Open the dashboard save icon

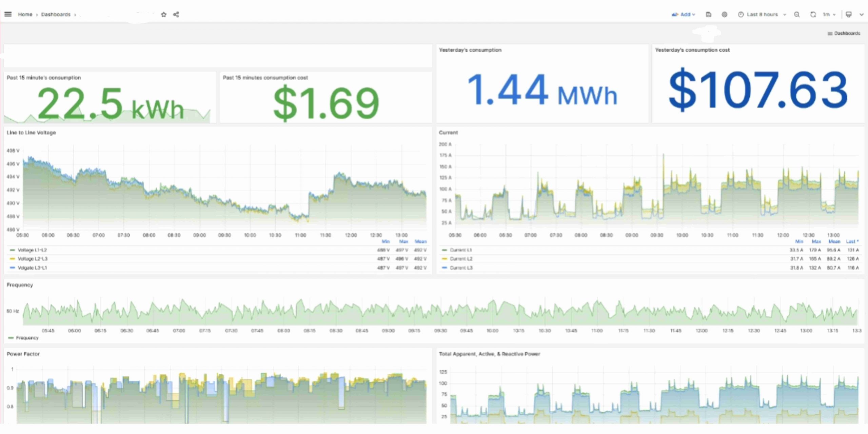(708, 15)
